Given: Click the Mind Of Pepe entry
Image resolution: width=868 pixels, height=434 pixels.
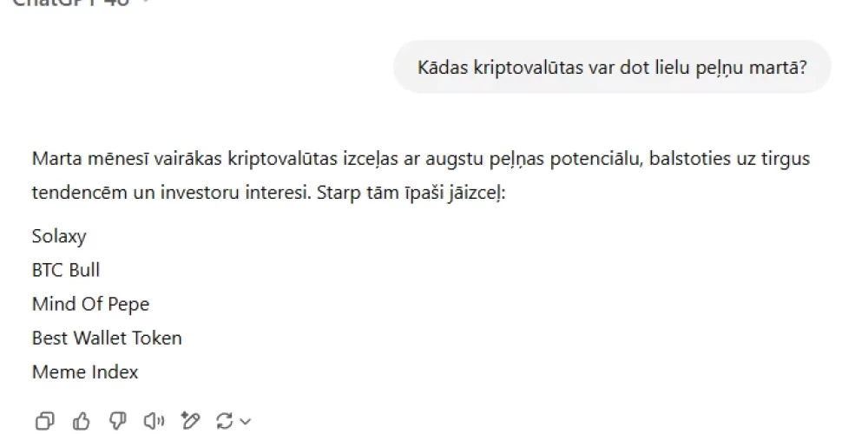Looking at the screenshot, I should pos(91,304).
